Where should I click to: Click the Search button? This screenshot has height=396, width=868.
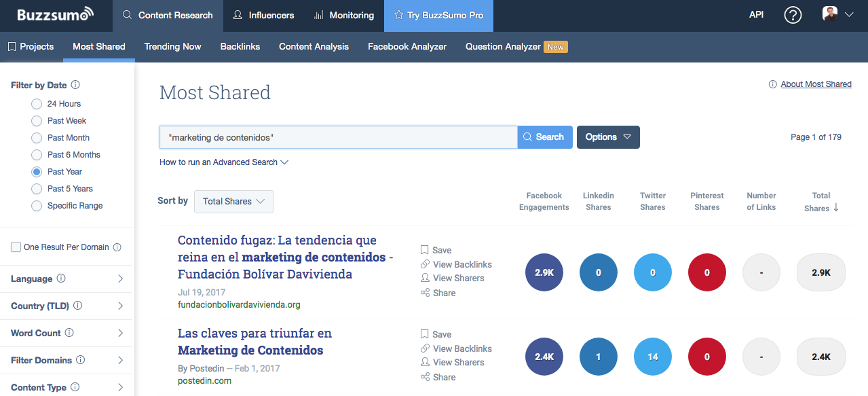[x=545, y=137]
